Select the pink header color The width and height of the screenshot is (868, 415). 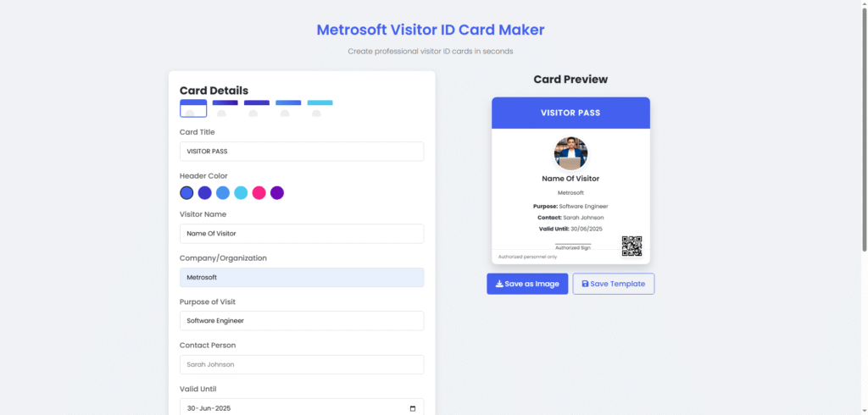[259, 193]
